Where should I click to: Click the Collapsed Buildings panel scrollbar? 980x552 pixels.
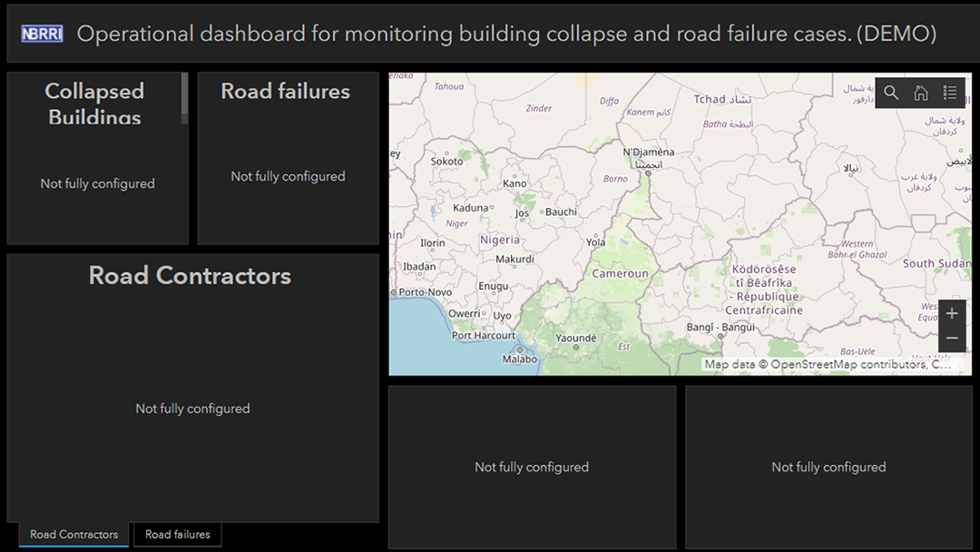pyautogui.click(x=184, y=98)
